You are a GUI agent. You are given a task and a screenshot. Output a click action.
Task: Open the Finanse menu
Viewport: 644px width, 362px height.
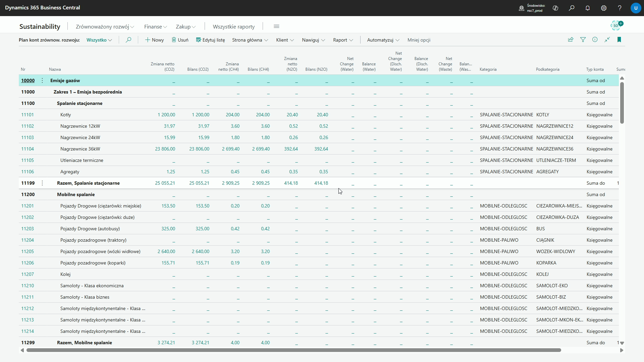pyautogui.click(x=155, y=26)
